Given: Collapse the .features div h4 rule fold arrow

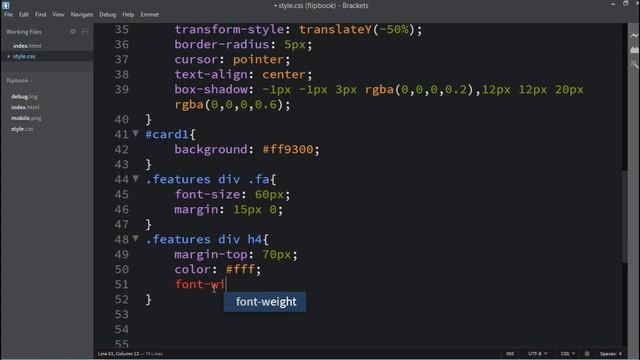Looking at the screenshot, I should tap(136, 238).
